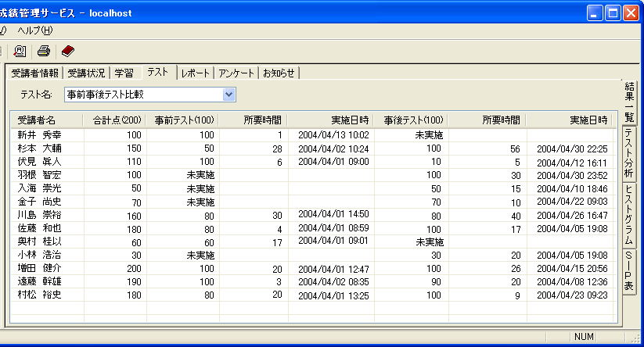Select the S-P表 vertical tab
This screenshot has height=347, width=644.
tap(629, 270)
